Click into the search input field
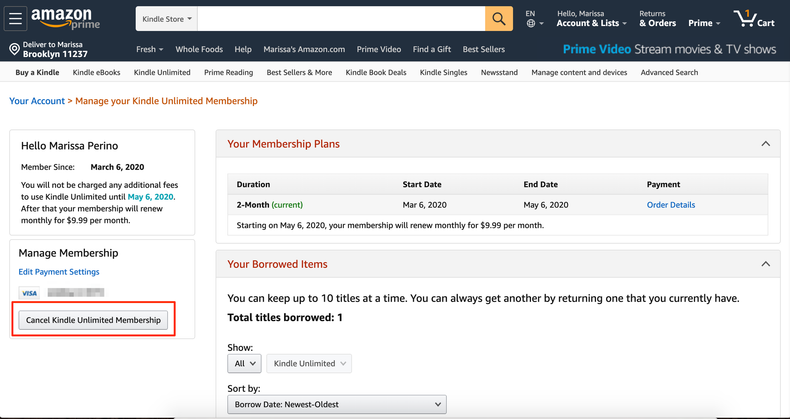Screen dimensions: 790x419 pos(340,19)
